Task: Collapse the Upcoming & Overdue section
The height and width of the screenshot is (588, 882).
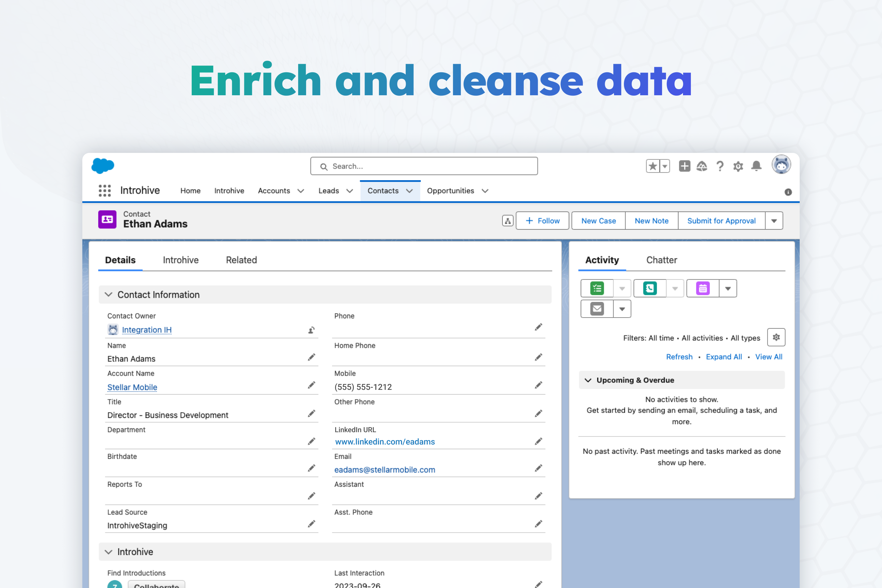Action: [588, 380]
